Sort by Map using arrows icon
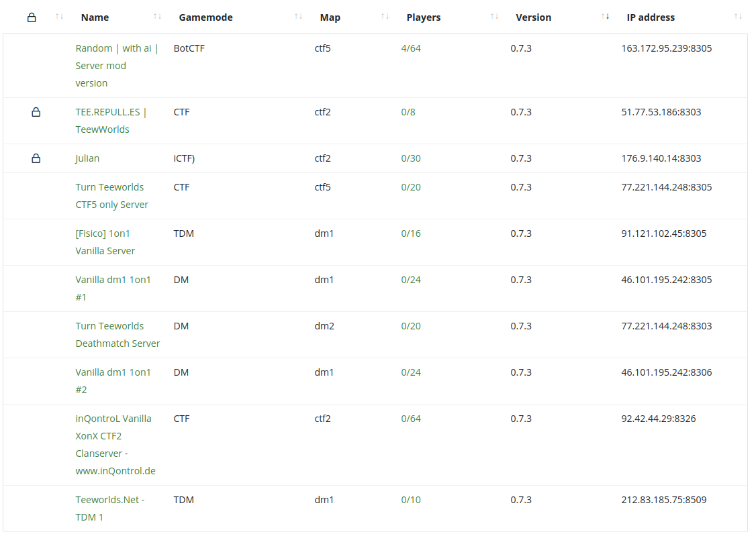Screen dimensions: 756x534 [x=385, y=17]
